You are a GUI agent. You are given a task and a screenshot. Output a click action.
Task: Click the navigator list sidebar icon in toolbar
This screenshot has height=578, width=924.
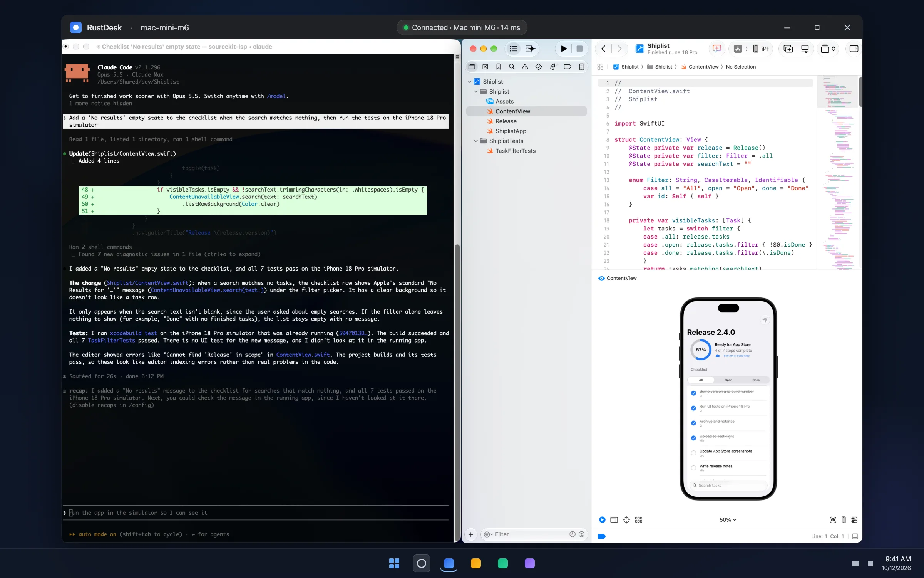(x=513, y=49)
